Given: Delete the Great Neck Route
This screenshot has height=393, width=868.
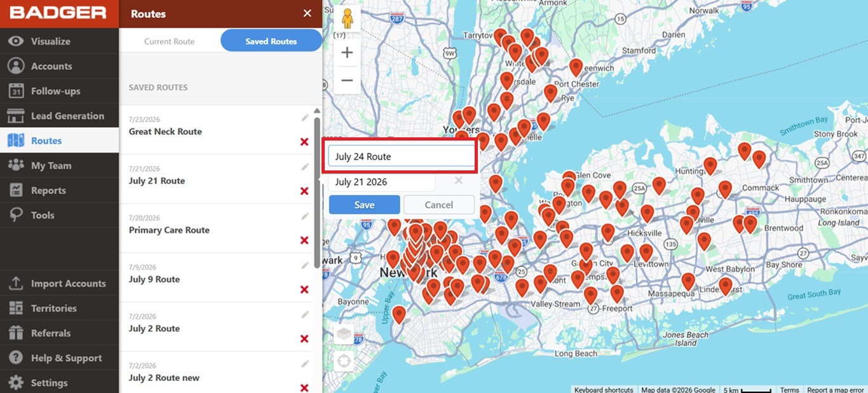Looking at the screenshot, I should pyautogui.click(x=304, y=142).
